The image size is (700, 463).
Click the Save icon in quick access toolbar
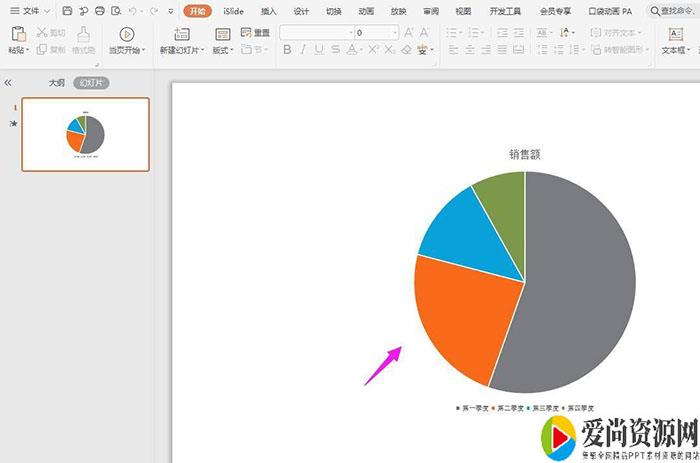(x=67, y=11)
